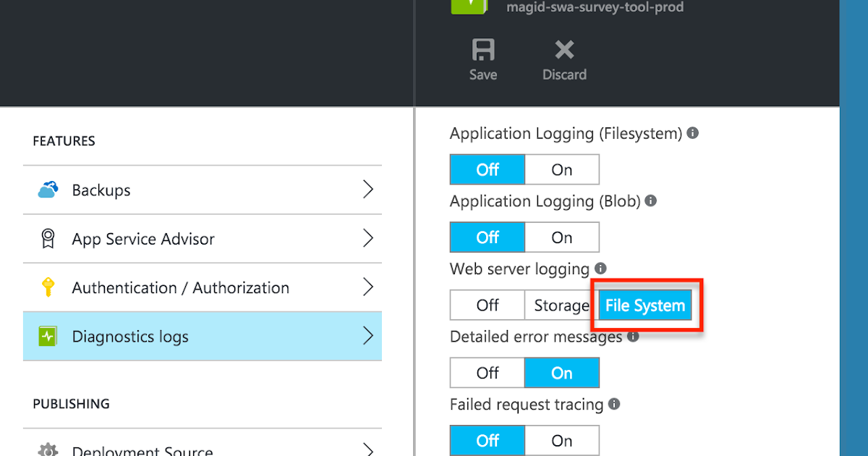Open the Diagnostics logs menu item

coord(203,337)
